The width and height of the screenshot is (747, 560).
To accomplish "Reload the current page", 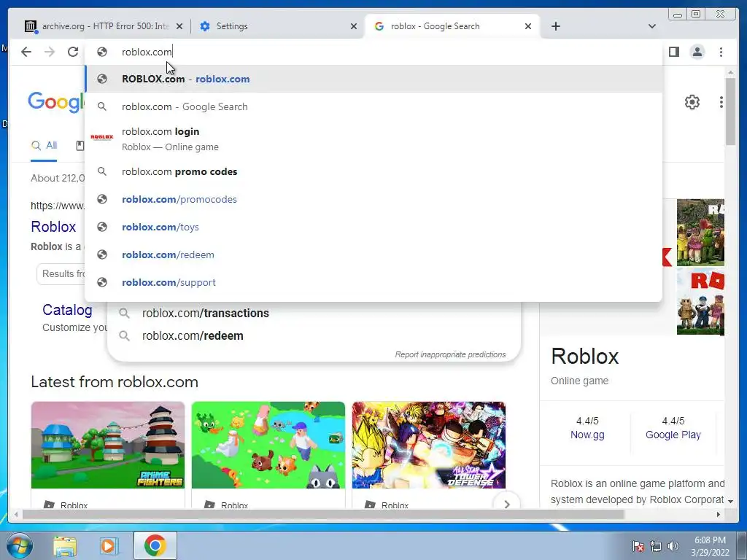I will tap(72, 52).
